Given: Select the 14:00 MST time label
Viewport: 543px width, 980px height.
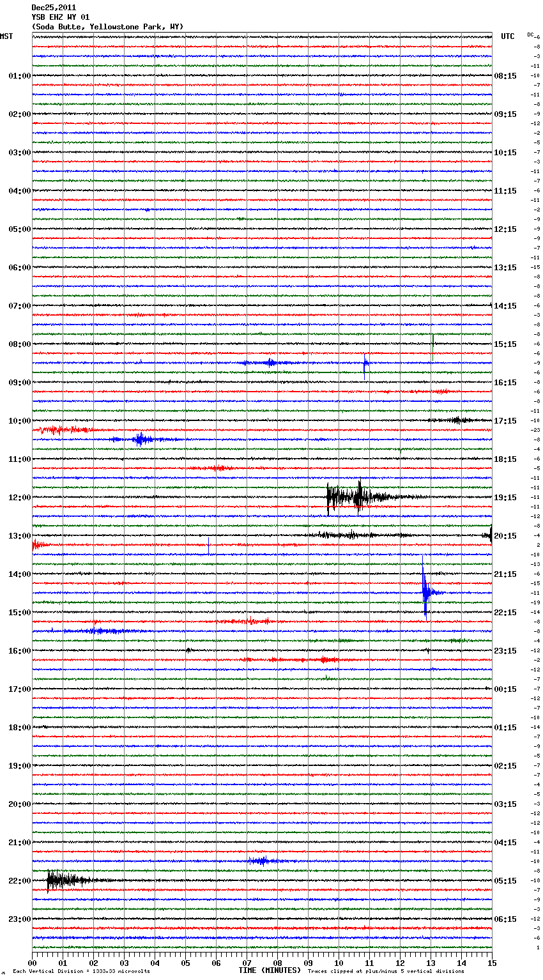Looking at the screenshot, I should pyautogui.click(x=20, y=574).
